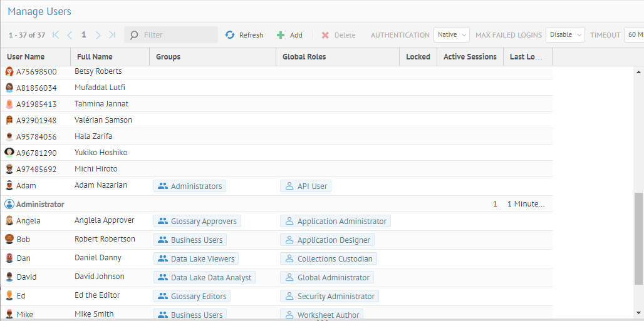644x321 pixels.
Task: Select the Administrator user icon
Action: pos(9,204)
